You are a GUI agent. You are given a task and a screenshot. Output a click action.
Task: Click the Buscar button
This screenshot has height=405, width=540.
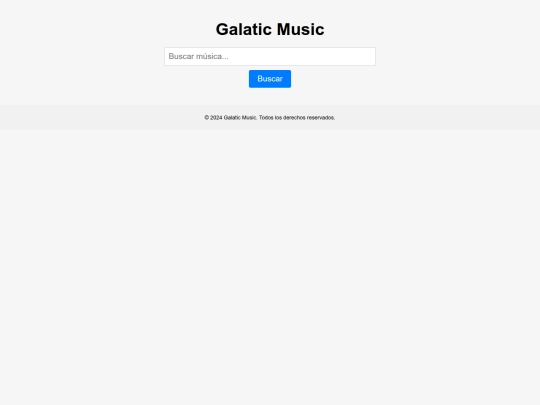pyautogui.click(x=270, y=79)
